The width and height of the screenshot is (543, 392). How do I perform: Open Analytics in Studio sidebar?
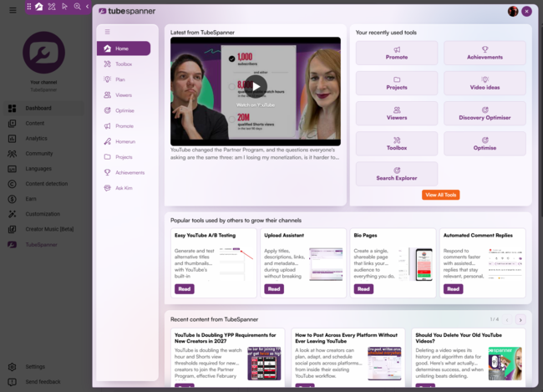click(x=43, y=138)
